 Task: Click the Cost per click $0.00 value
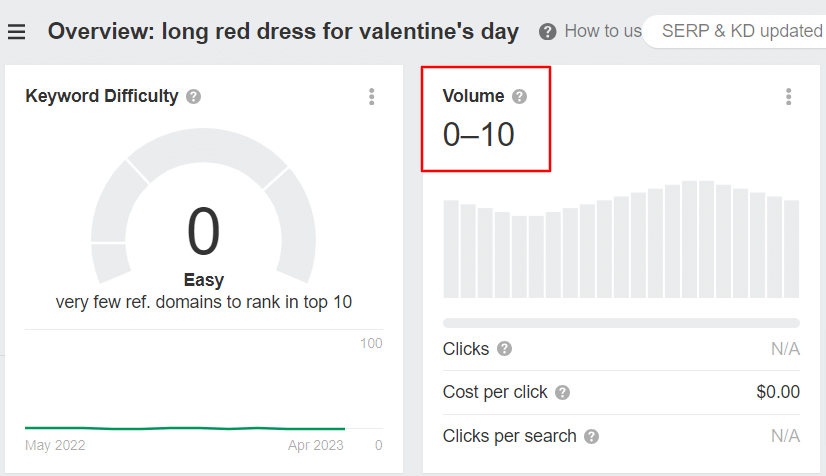click(778, 392)
